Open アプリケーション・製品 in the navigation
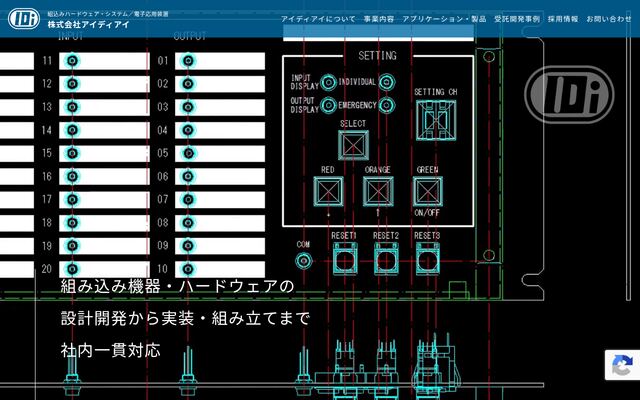The image size is (640, 400). pos(444,19)
